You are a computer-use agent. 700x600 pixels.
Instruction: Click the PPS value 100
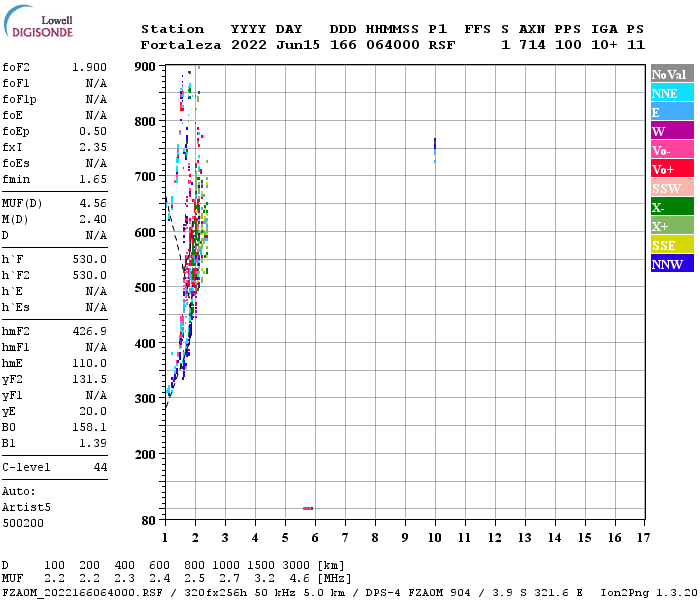[x=568, y=45]
